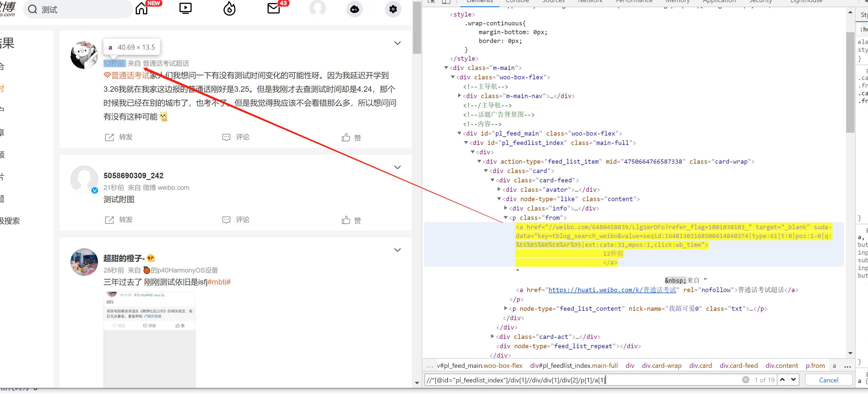Open the huati.weibo.com link in DOM
The height and width of the screenshot is (394, 868).
(612, 290)
